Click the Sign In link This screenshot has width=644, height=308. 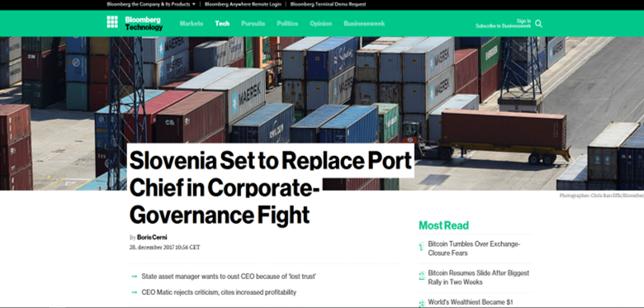pos(523,21)
